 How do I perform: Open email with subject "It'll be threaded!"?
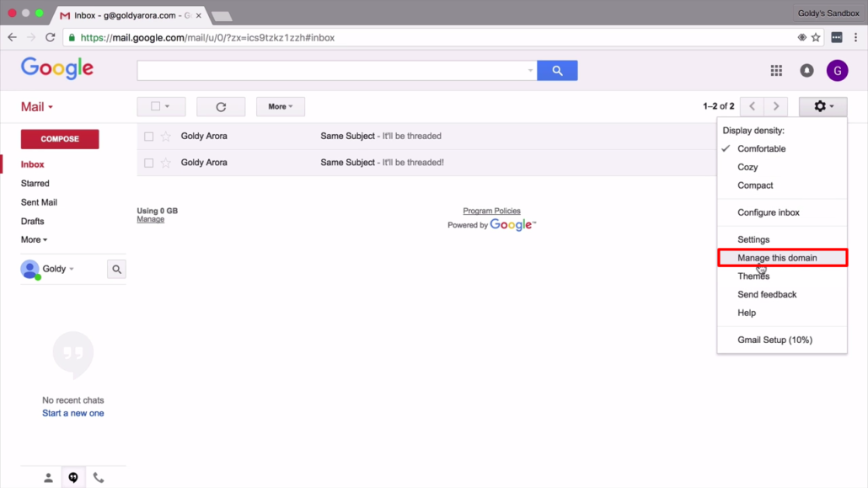[x=426, y=163]
